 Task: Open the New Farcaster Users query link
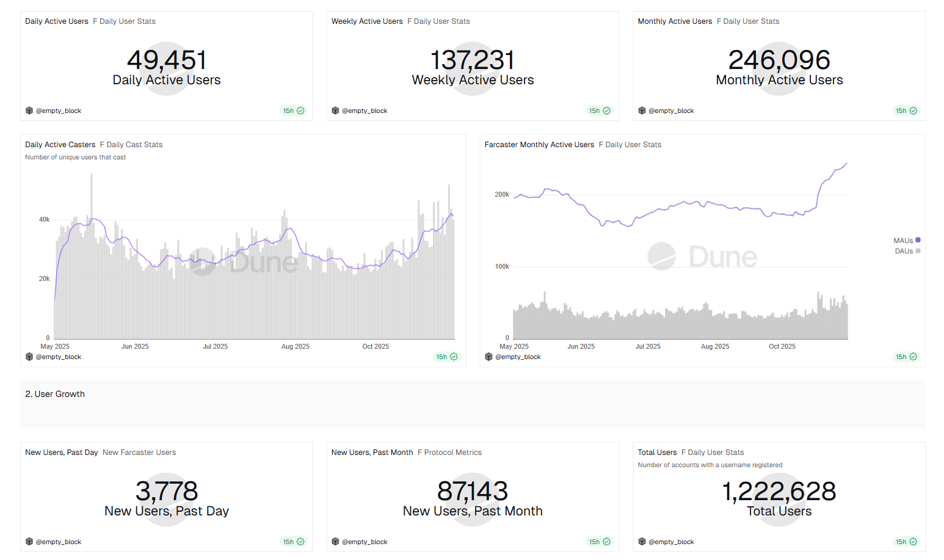click(x=139, y=452)
